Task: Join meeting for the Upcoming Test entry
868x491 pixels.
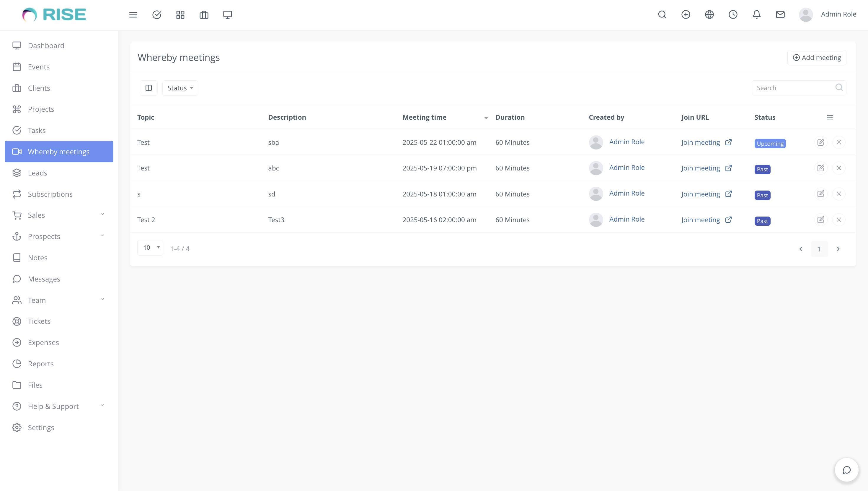Action: pyautogui.click(x=701, y=142)
